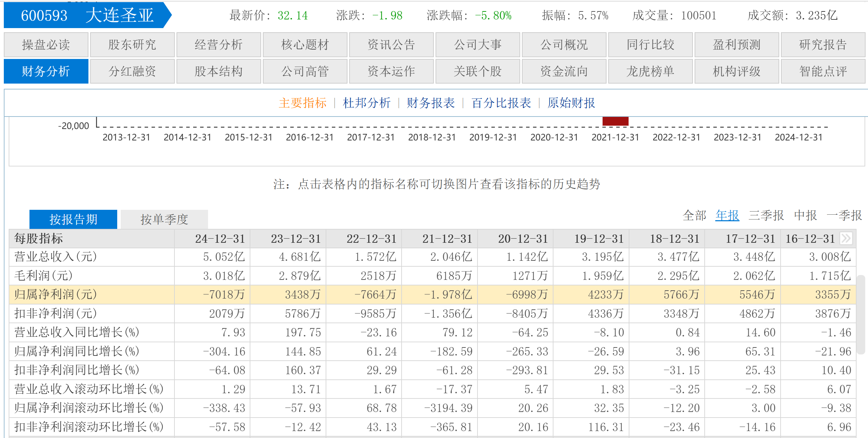Open the 财务报表 link
Image resolution: width=868 pixels, height=438 pixels.
(430, 103)
